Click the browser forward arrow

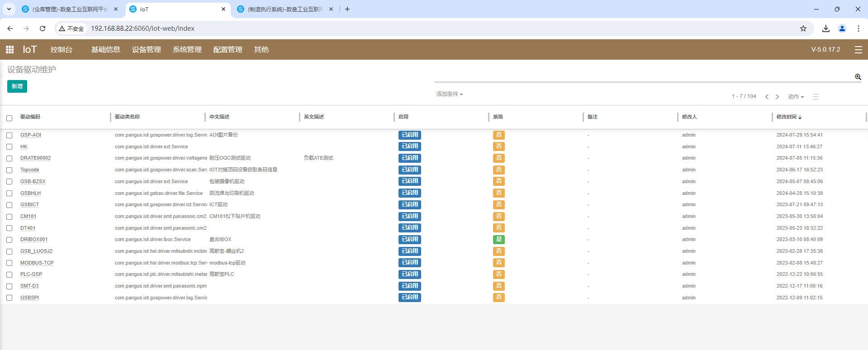click(x=26, y=28)
